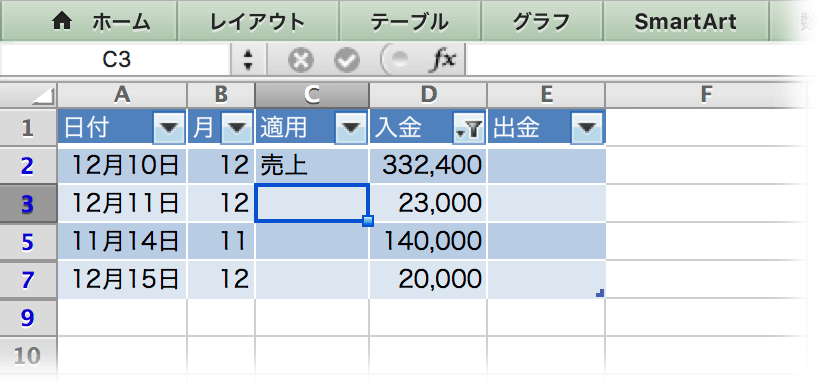
Task: Select column E header
Action: 546,95
